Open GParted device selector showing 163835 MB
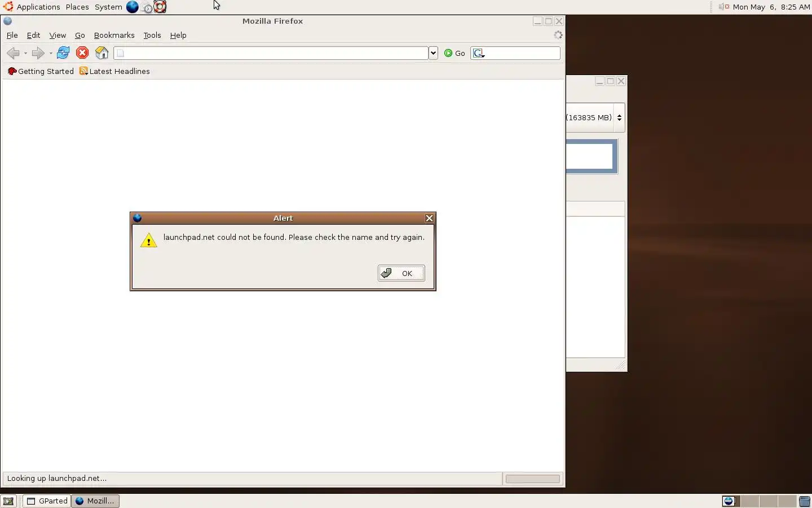The height and width of the screenshot is (508, 812). (x=595, y=117)
